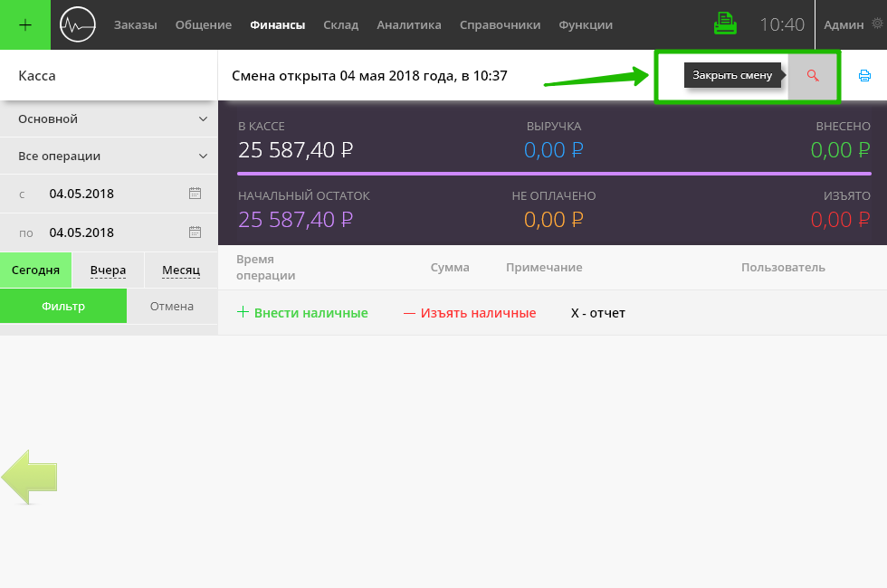
Task: Click the pulse logo icon
Action: (78, 24)
